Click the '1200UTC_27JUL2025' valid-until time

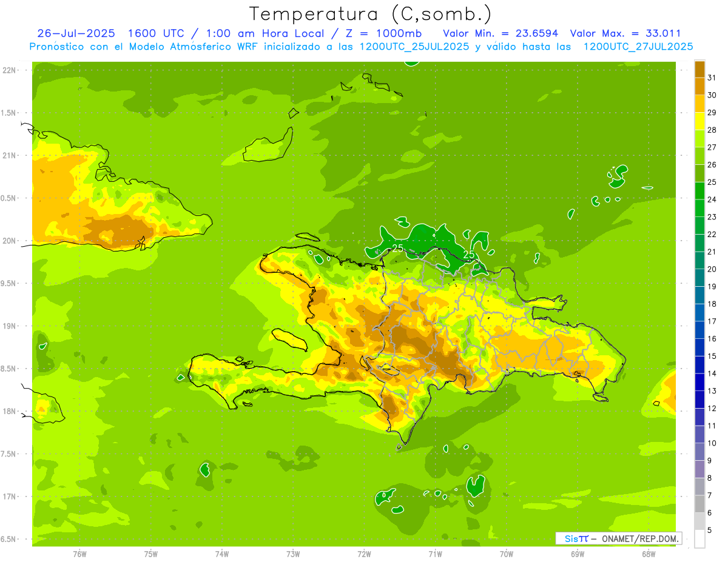638,47
